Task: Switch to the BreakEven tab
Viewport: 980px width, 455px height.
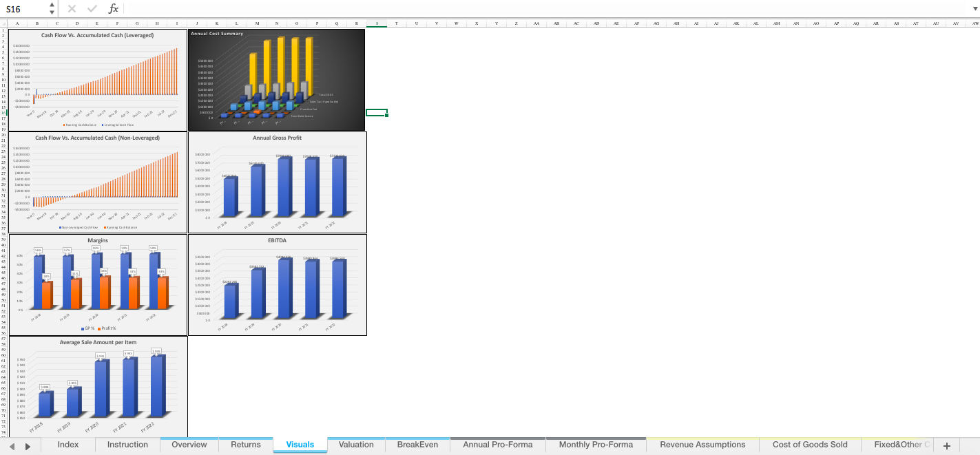Action: (417, 445)
